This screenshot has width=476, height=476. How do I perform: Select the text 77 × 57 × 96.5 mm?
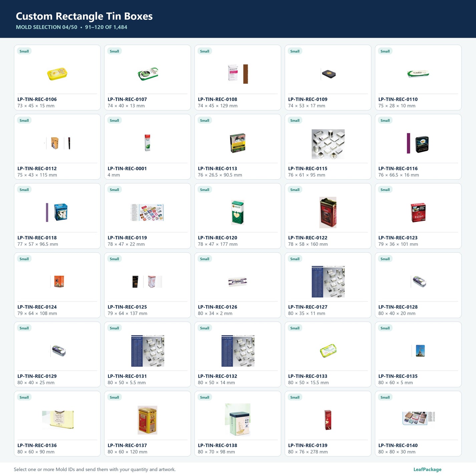pyautogui.click(x=38, y=244)
